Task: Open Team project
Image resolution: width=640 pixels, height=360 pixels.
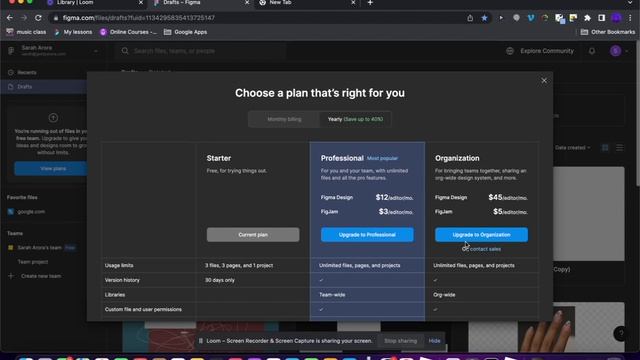Action: 33,262
